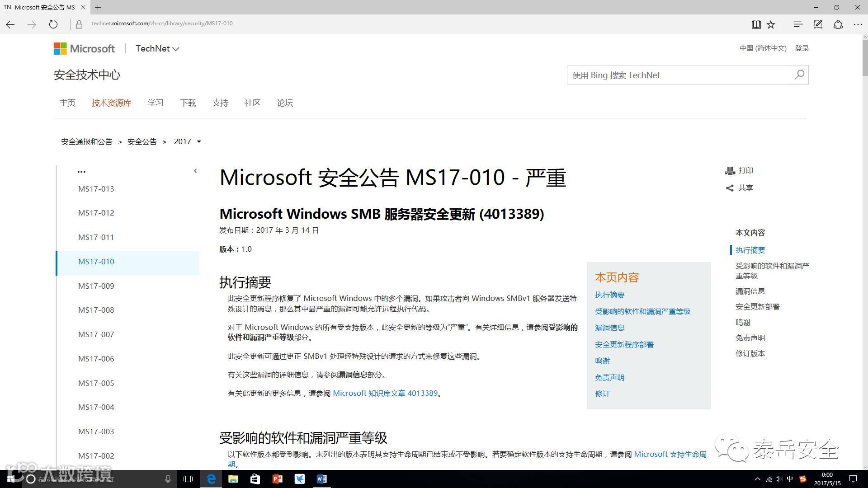Screen dimensions: 868x488
Task: Collapse the left navigation sidebar arrow
Action: point(195,171)
